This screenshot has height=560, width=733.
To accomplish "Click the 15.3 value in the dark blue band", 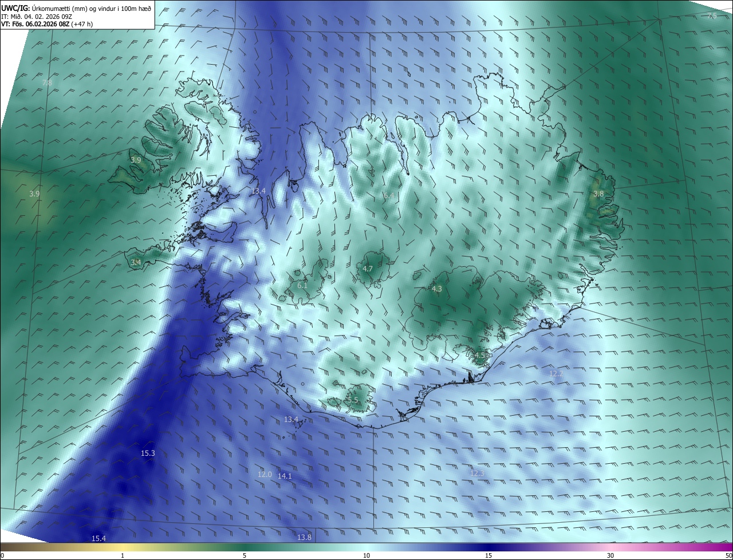I will coord(148,453).
